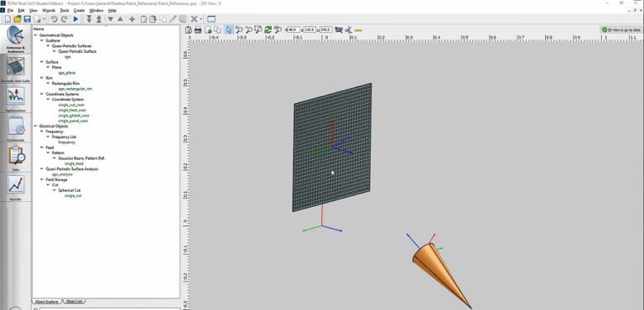The width and height of the screenshot is (644, 310).
Task: Open the Results sidebar section
Action: (x=16, y=188)
